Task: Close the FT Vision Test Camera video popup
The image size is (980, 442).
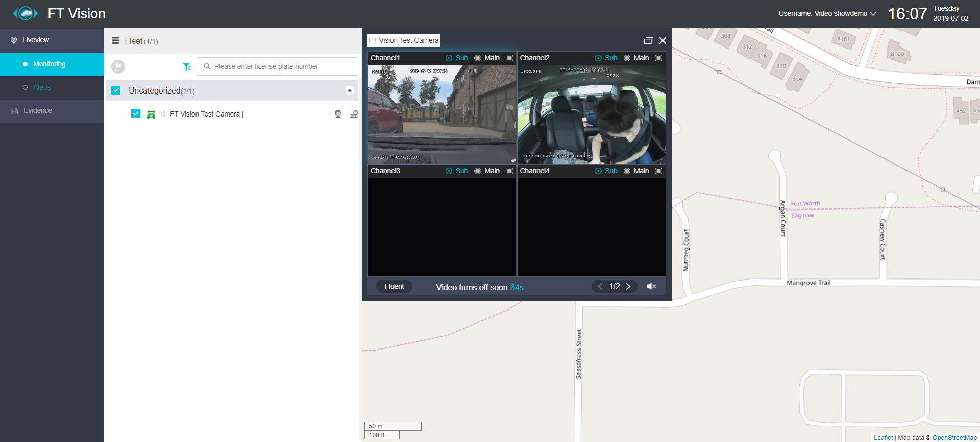Action: (663, 40)
